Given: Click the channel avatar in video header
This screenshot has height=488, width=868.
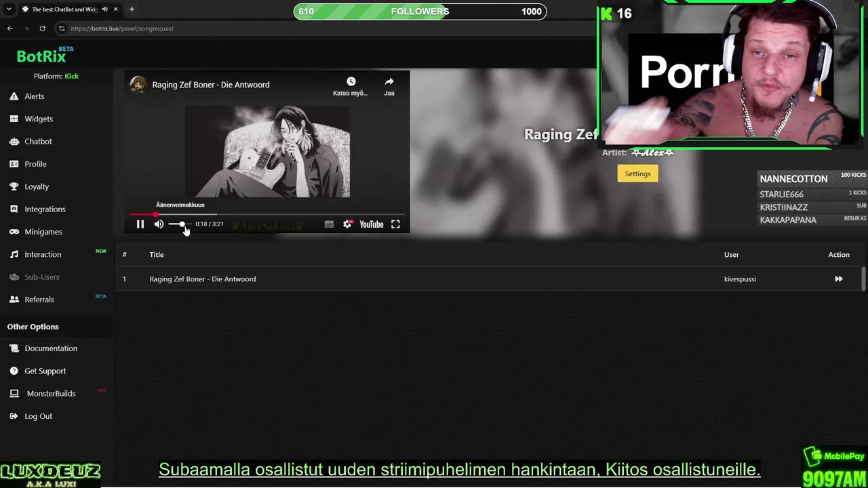Looking at the screenshot, I should coord(138,85).
